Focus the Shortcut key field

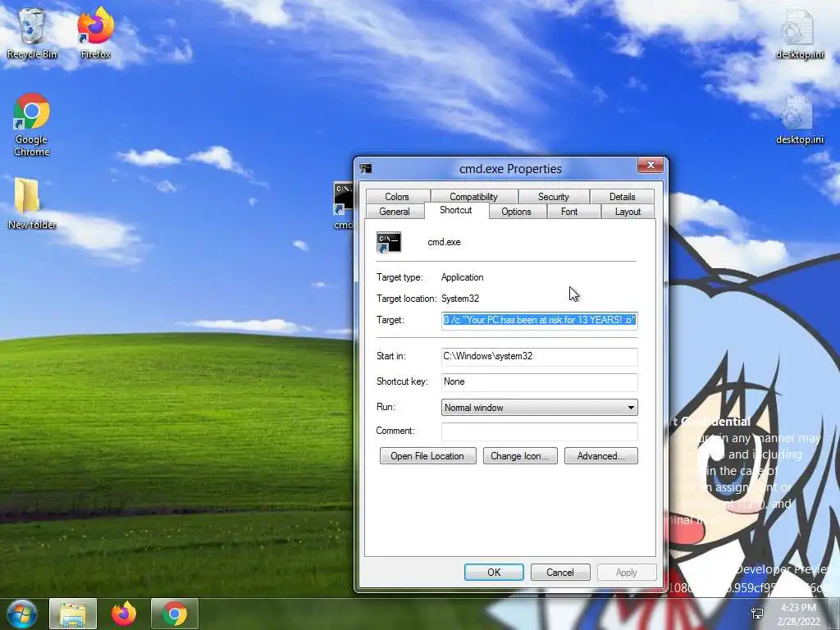pyautogui.click(x=540, y=382)
